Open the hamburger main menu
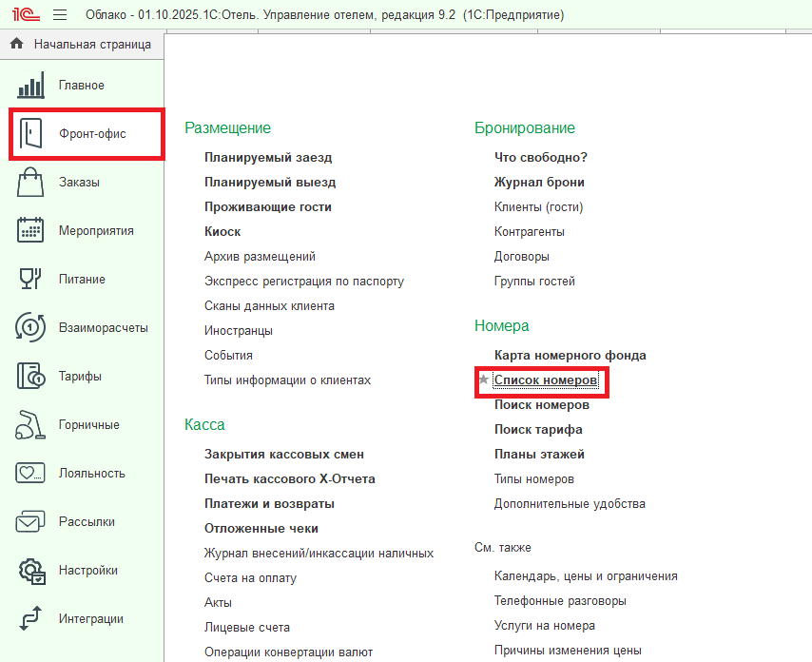This screenshot has width=812, height=662. pyautogui.click(x=60, y=14)
